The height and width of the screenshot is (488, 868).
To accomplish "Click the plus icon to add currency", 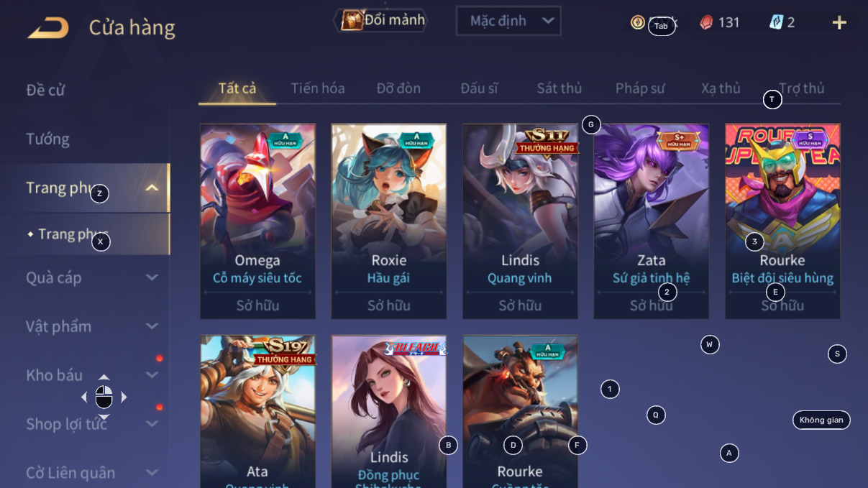I will coord(839,22).
